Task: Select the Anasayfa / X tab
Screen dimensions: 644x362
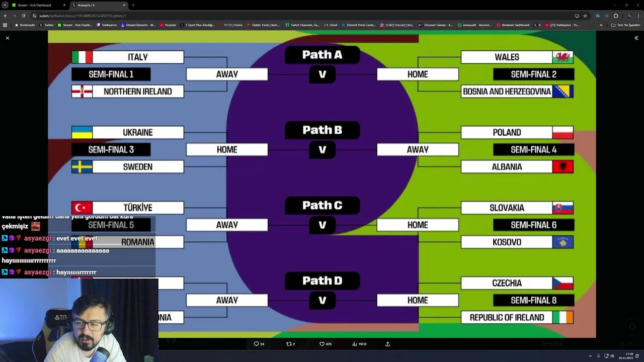Action: click(x=96, y=5)
